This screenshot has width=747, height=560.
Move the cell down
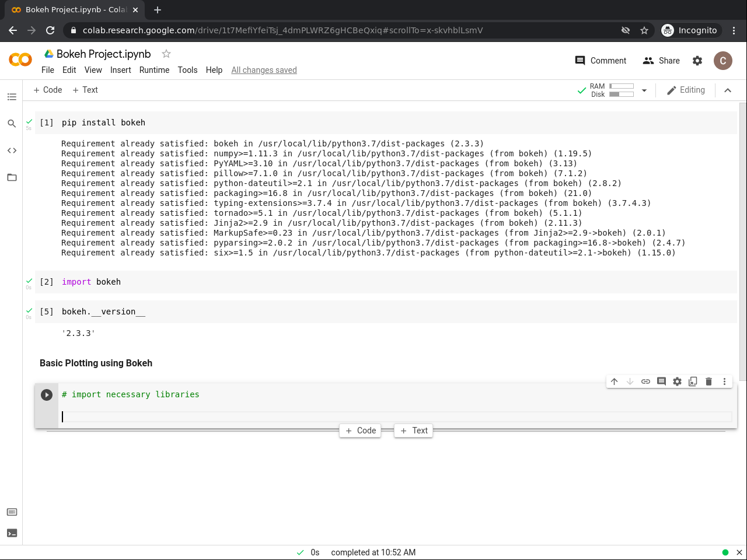pos(630,381)
